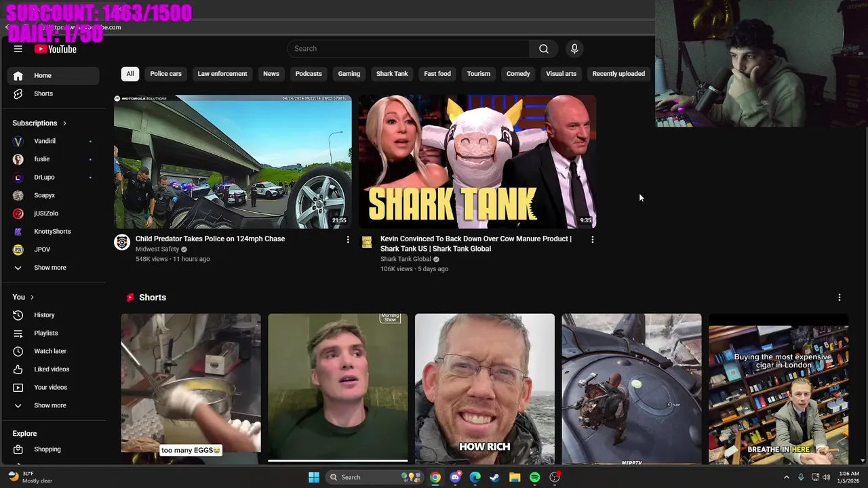Open the taskbar clock and date
This screenshot has height=488, width=868.
coord(849,477)
